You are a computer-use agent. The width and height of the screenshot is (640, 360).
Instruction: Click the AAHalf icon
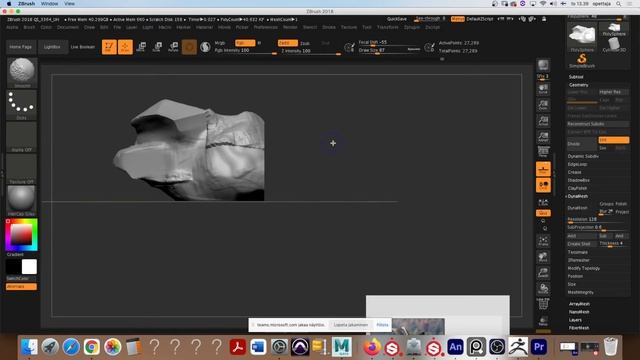(x=543, y=137)
